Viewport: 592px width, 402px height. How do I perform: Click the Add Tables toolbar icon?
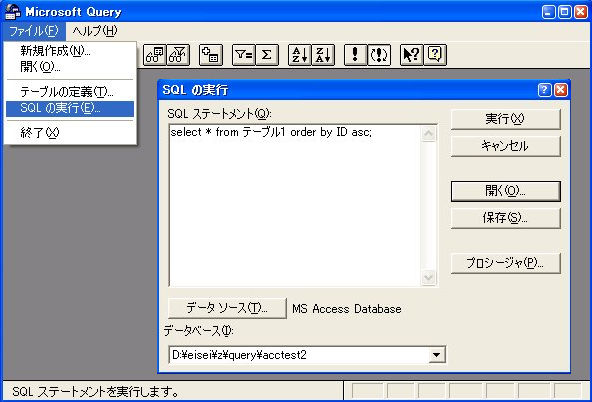click(211, 55)
